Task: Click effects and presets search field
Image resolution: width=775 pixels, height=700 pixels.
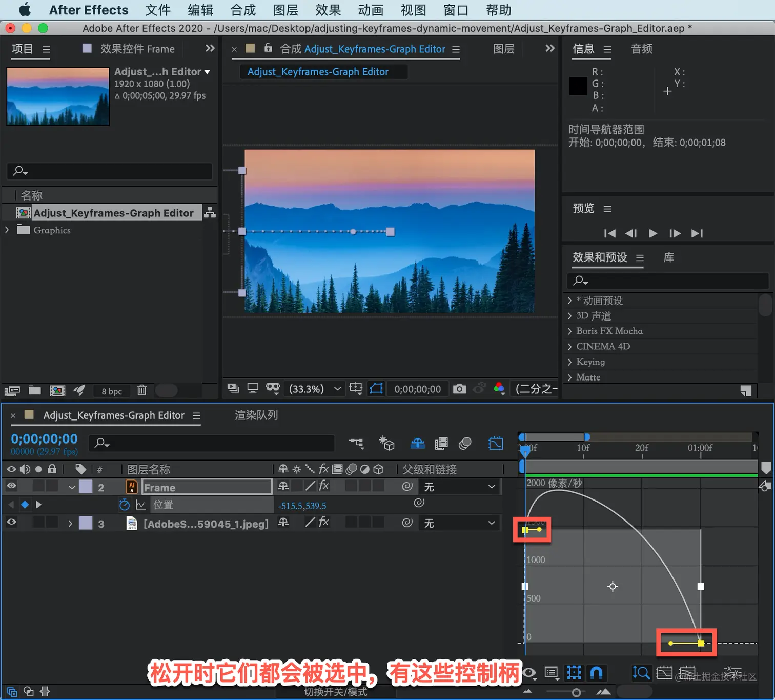Action: coord(668,281)
